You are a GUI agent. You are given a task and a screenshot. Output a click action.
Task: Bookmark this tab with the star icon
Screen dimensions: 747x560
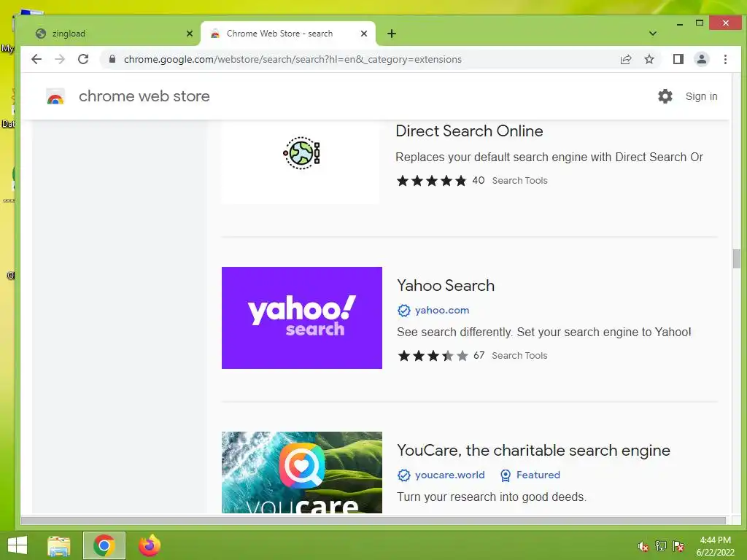coord(649,59)
